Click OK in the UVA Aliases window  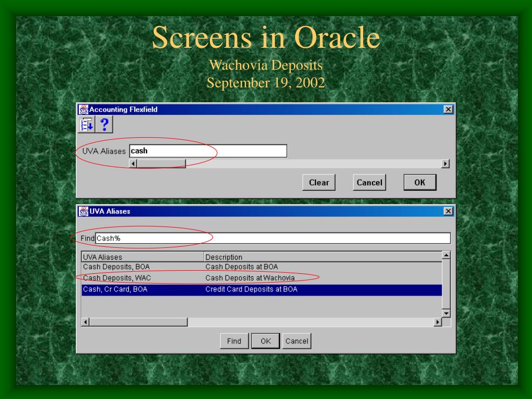(x=265, y=341)
